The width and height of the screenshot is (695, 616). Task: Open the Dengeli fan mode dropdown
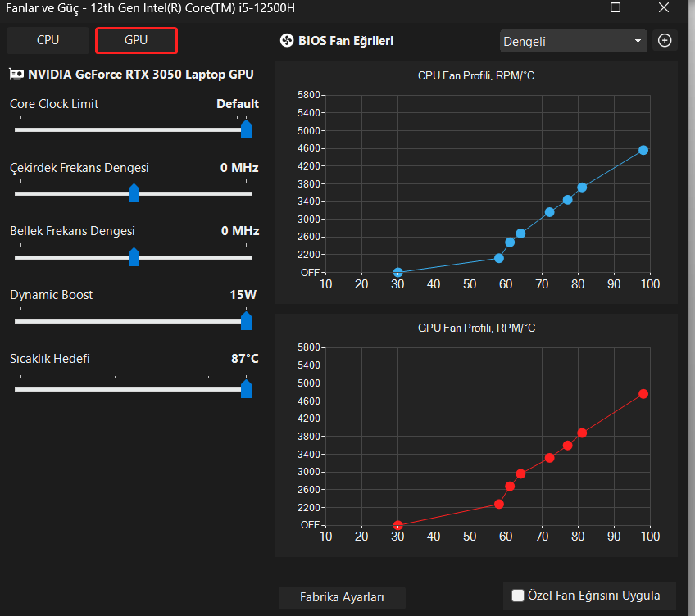point(573,41)
